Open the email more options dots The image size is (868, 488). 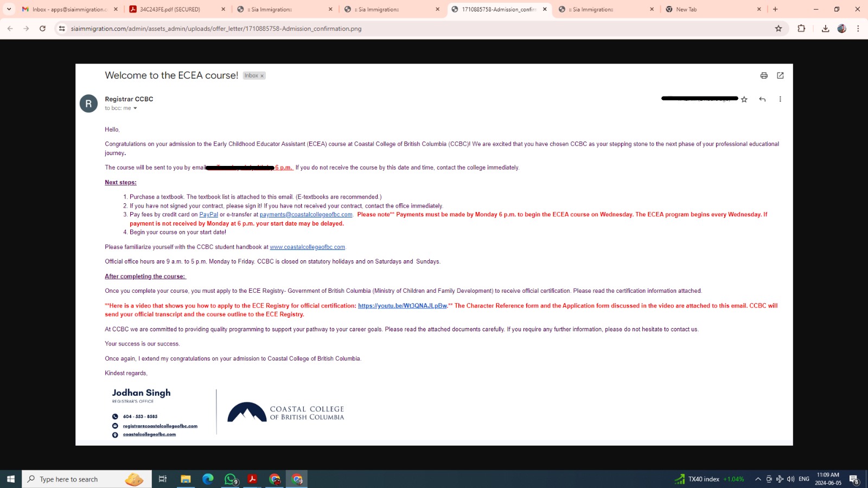(780, 99)
